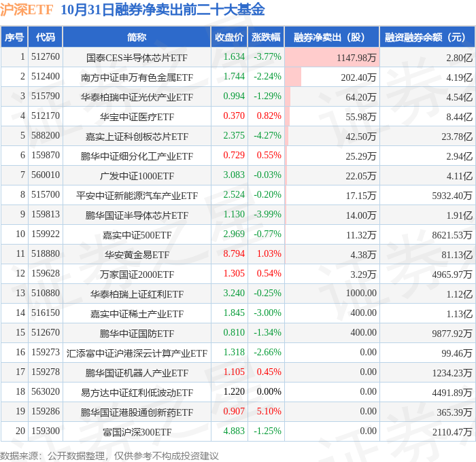This screenshot has width=476, height=462.
Task: Select code cell 512760
Action: point(46,56)
